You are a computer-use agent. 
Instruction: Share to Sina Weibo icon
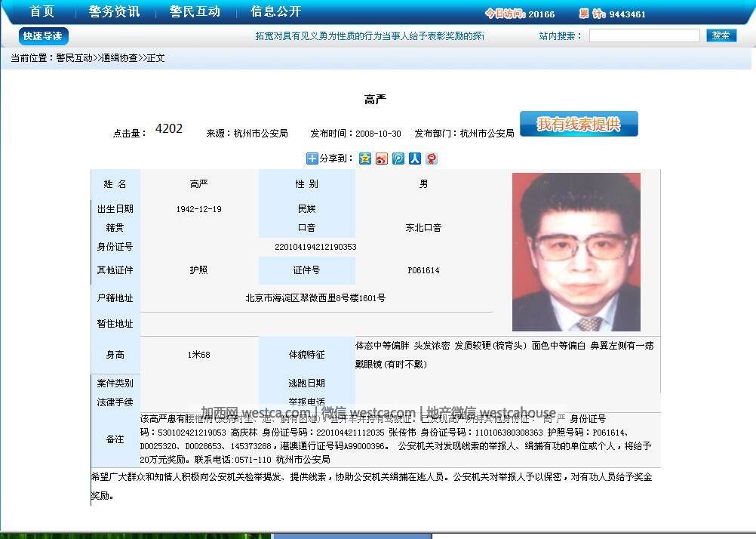382,159
